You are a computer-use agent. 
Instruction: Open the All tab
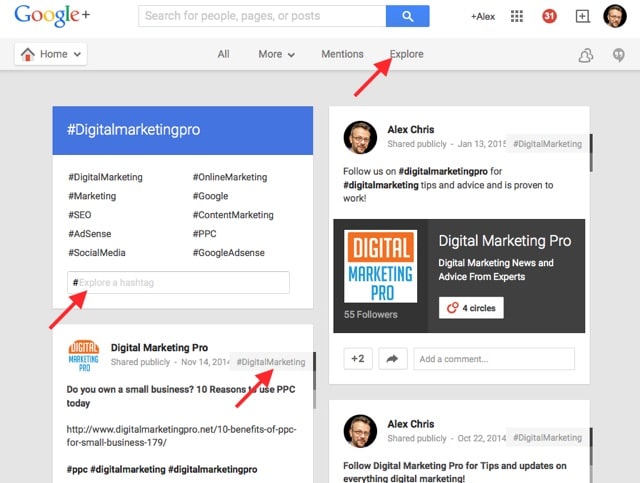click(x=223, y=54)
